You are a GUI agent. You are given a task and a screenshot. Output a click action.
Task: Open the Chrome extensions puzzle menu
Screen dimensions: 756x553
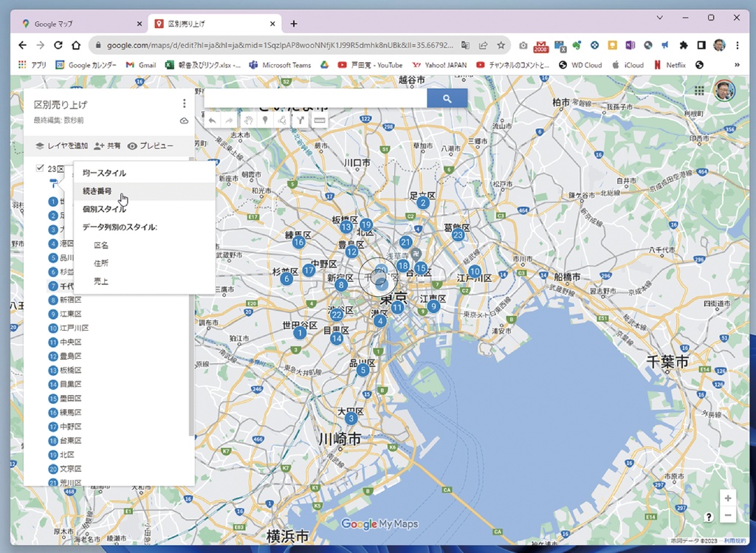coord(683,45)
